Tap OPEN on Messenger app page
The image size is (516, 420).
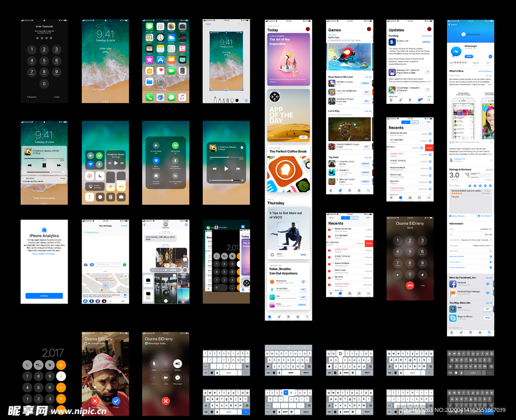click(469, 56)
